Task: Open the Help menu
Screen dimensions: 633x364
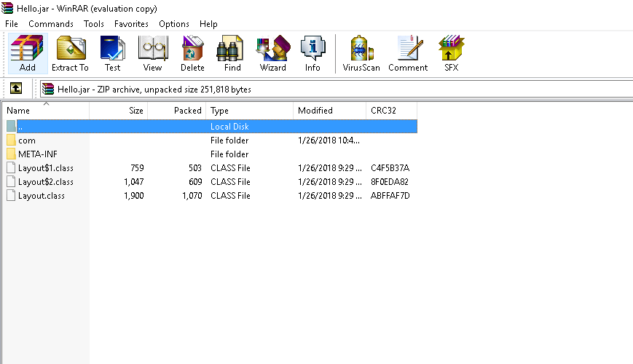Action: click(208, 24)
